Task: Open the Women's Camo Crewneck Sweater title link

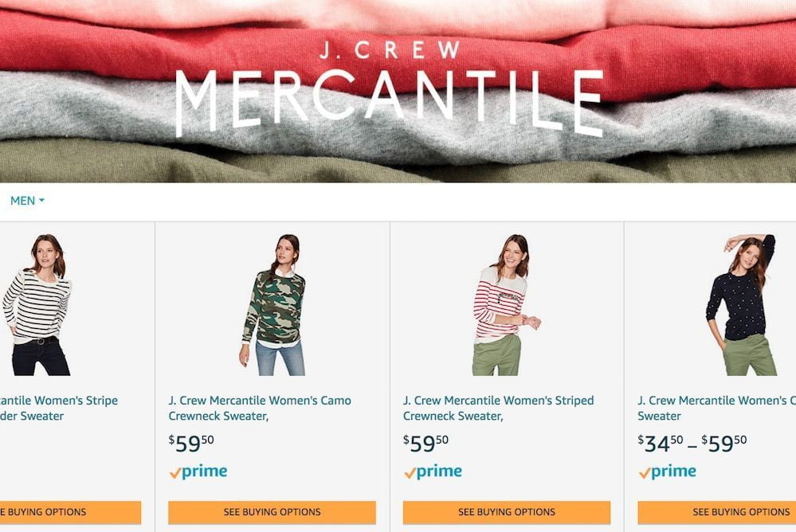Action: 260,408
